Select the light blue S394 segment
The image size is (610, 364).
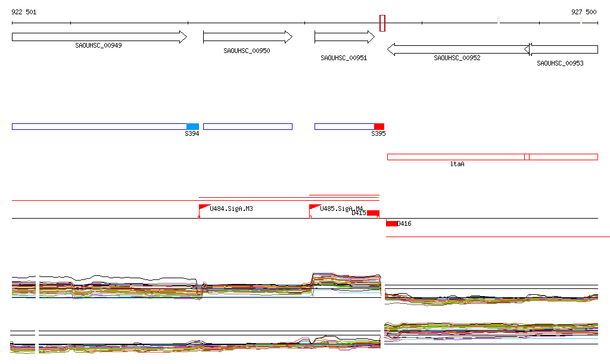click(192, 127)
